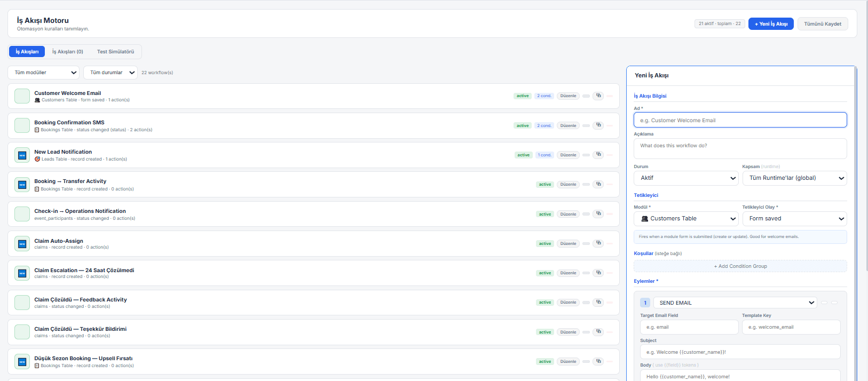868x381 pixels.
Task: Switch to the İş Akışları (0) tab
Action: (68, 52)
